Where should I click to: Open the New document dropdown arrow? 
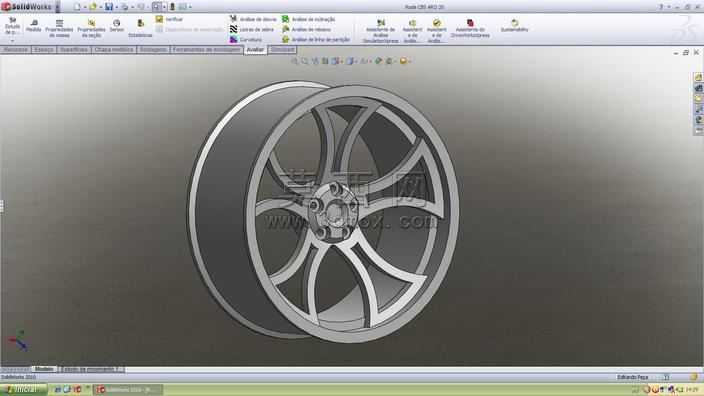point(84,7)
